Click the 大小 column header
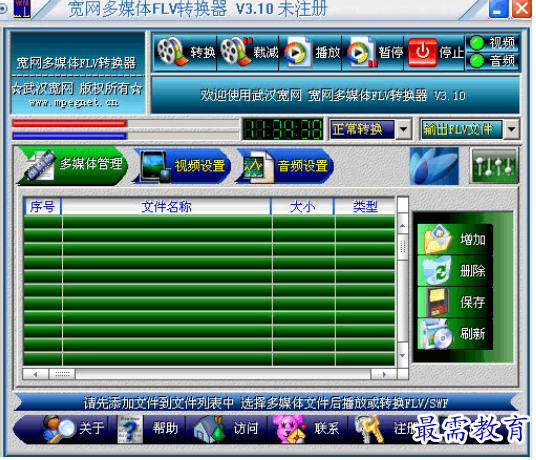536x460 pixels. 303,206
